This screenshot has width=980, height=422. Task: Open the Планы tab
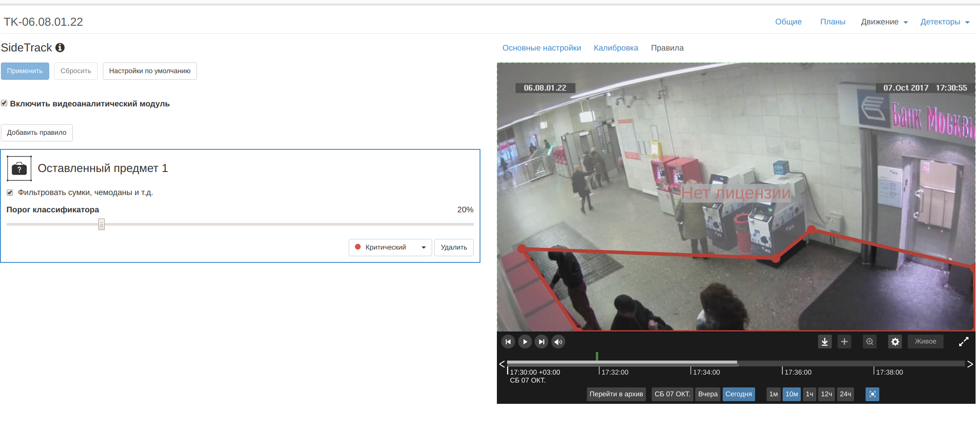(833, 22)
